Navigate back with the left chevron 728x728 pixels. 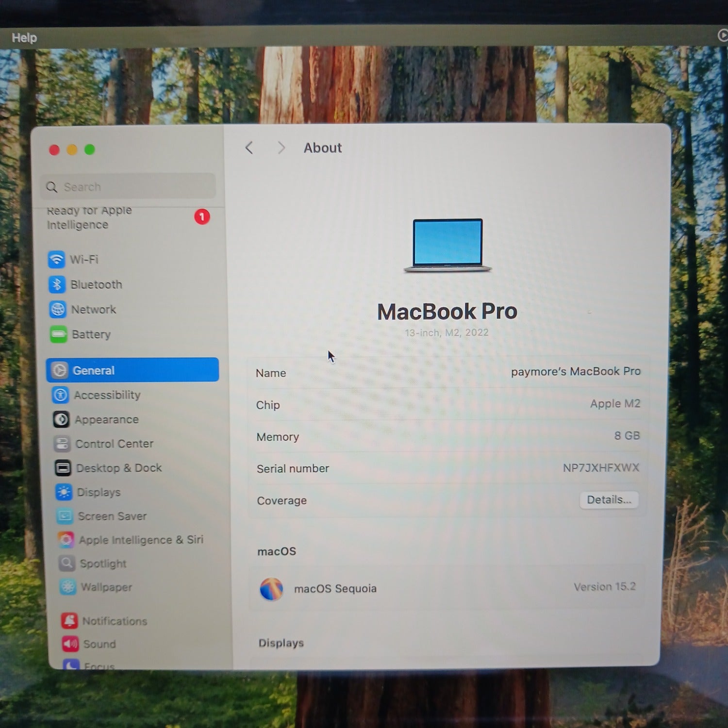(x=249, y=148)
